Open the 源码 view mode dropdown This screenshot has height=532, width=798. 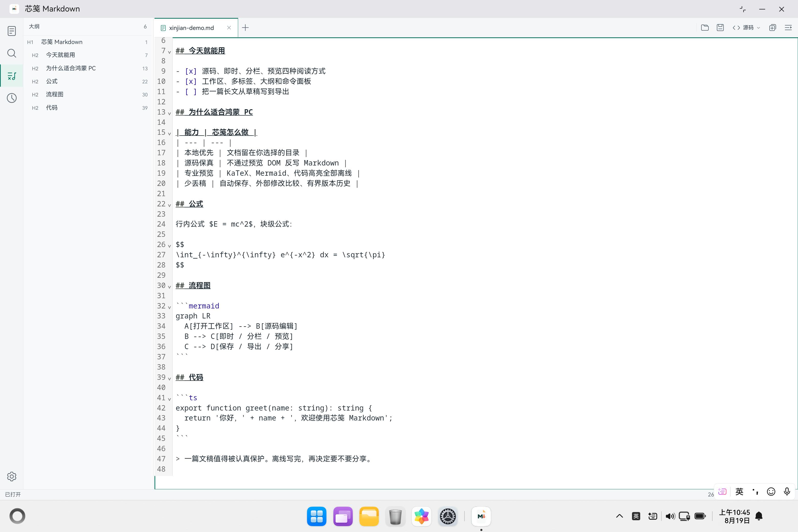(x=746, y=27)
